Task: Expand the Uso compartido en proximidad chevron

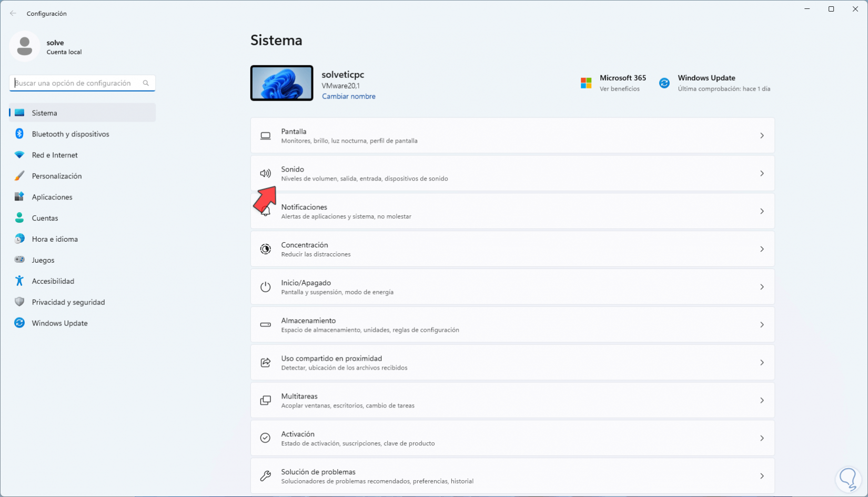Action: coord(762,363)
